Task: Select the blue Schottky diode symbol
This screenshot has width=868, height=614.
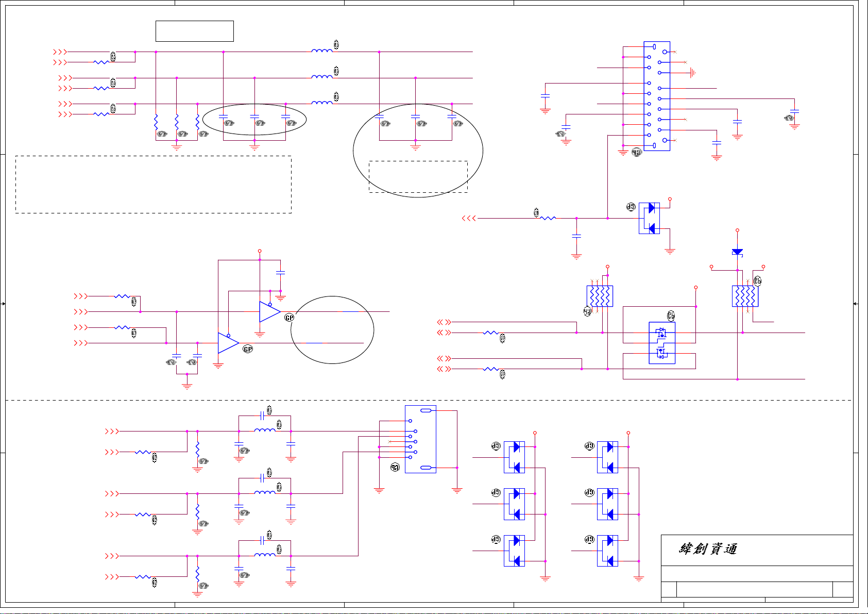Action: [x=737, y=252]
